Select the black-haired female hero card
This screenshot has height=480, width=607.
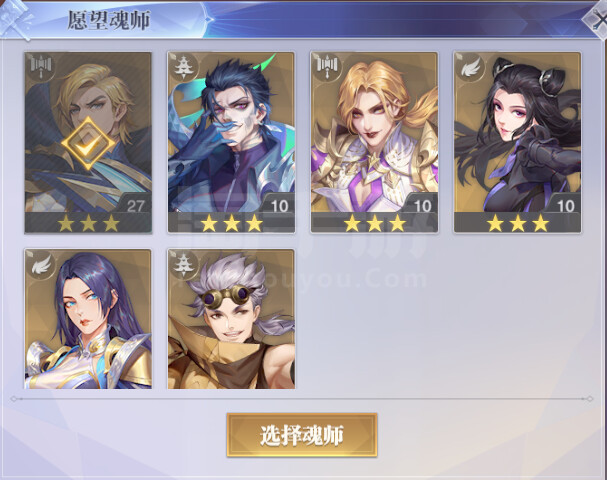[518, 142]
